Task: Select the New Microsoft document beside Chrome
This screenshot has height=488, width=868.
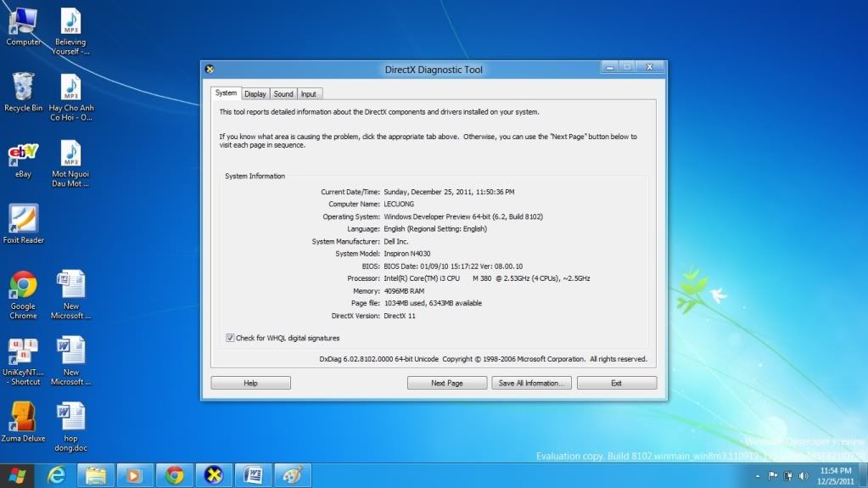Action: pos(70,294)
